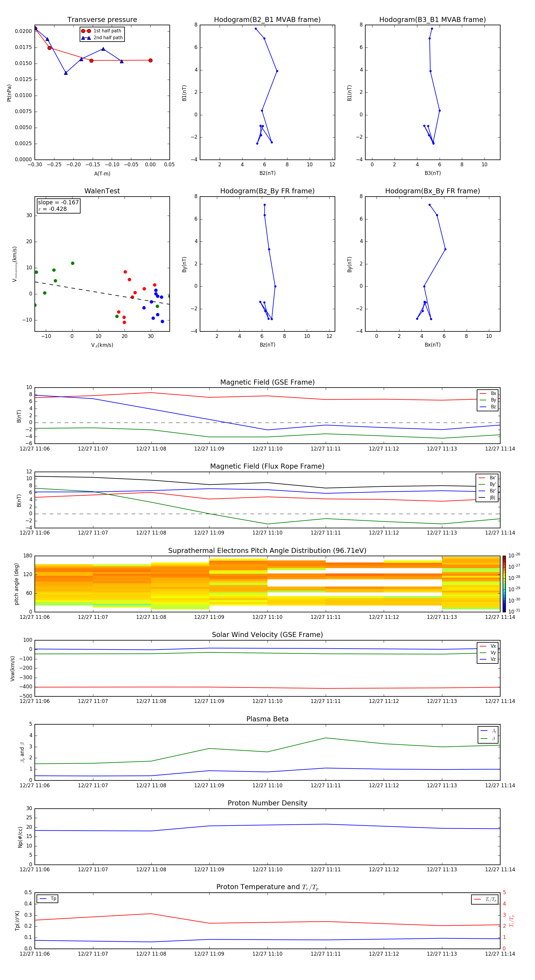The height and width of the screenshot is (980, 535).
Task: Click 12/27 11:10 tick under Plasma Beta plot
Action: coord(267,785)
